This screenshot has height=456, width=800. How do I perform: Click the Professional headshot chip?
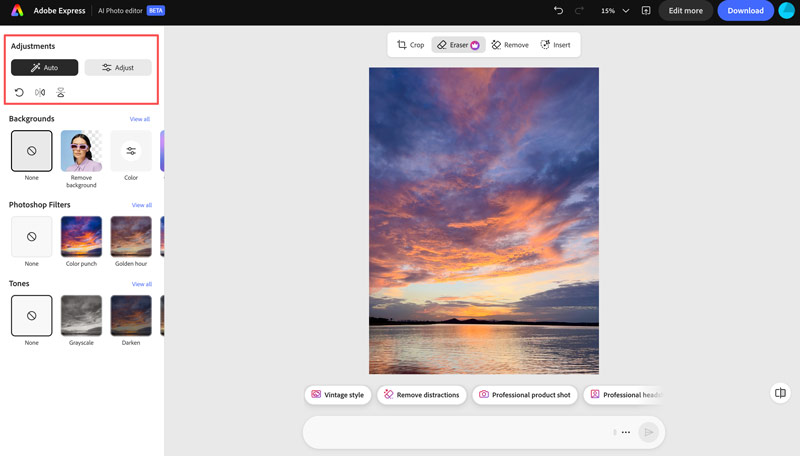pos(624,395)
